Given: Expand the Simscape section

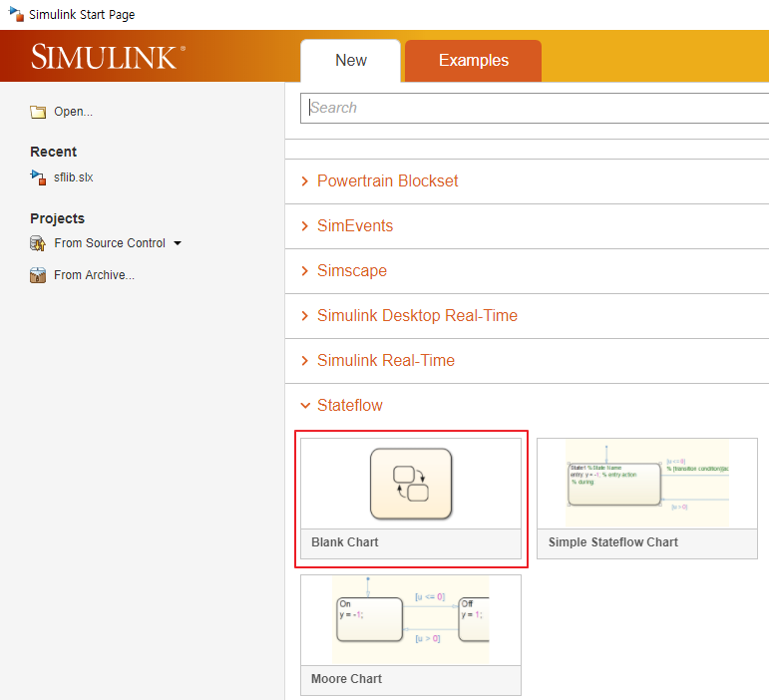Looking at the screenshot, I should (304, 271).
